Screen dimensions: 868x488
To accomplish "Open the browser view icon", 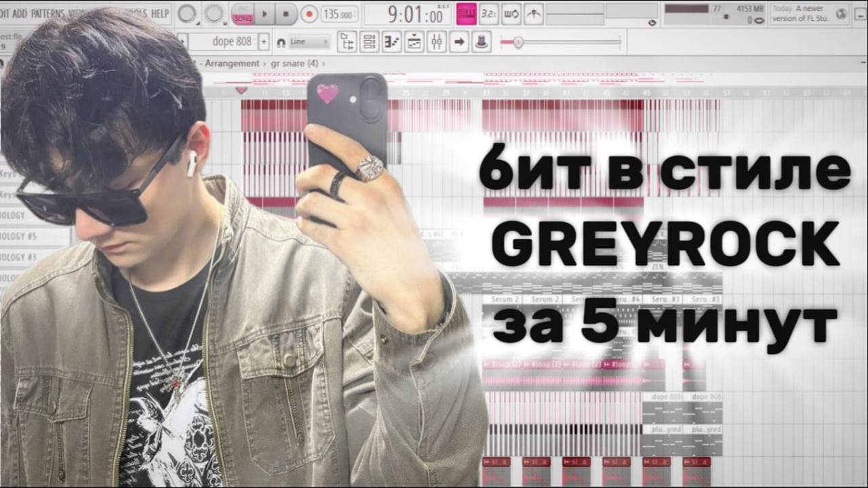I will (347, 42).
